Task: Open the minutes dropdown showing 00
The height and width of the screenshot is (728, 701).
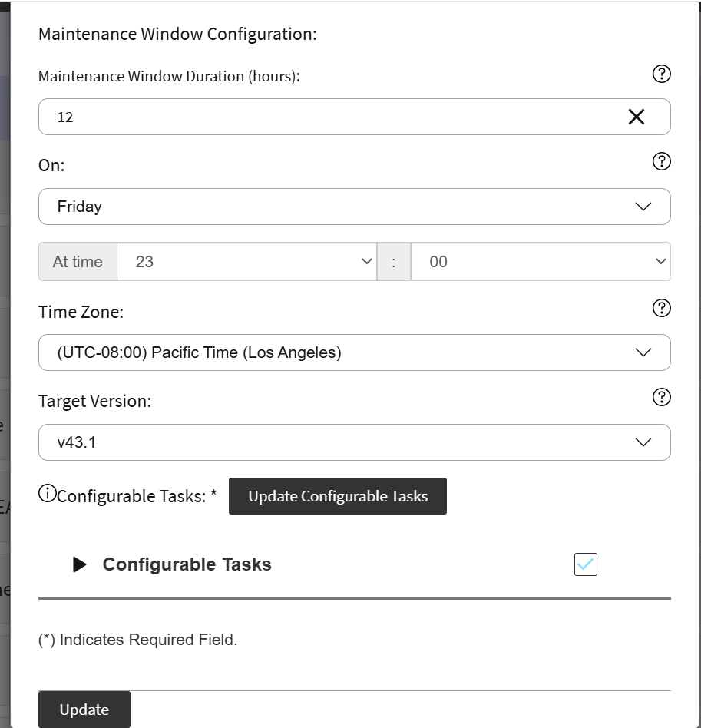Action: click(541, 262)
